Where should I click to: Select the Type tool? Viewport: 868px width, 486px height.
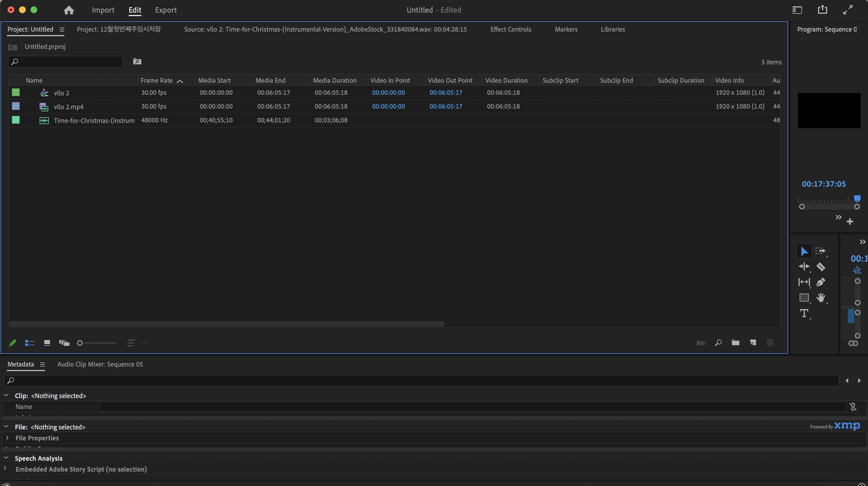click(x=804, y=313)
